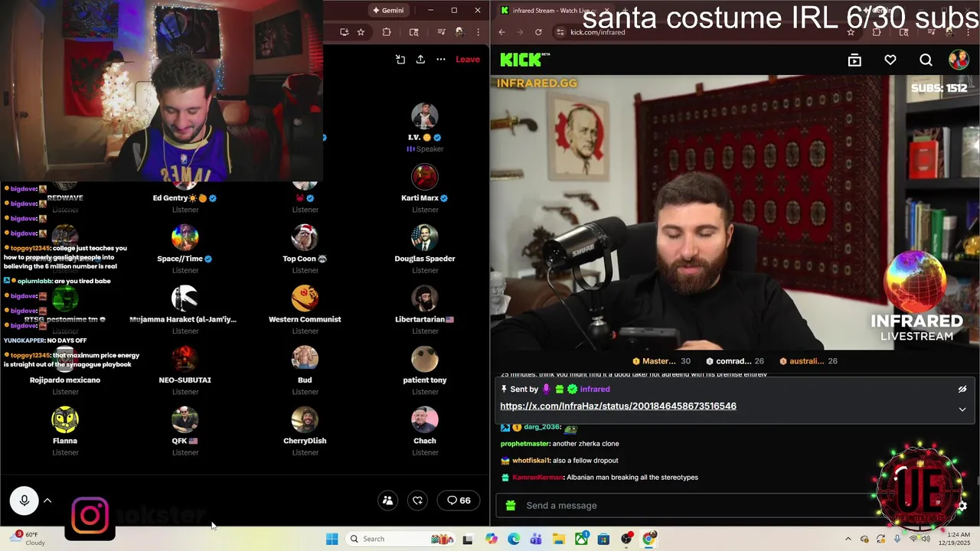Open File Explorer from taskbar

(x=559, y=539)
